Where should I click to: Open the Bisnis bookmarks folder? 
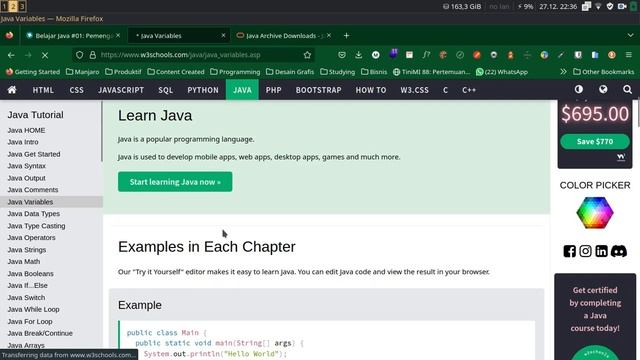pos(374,72)
